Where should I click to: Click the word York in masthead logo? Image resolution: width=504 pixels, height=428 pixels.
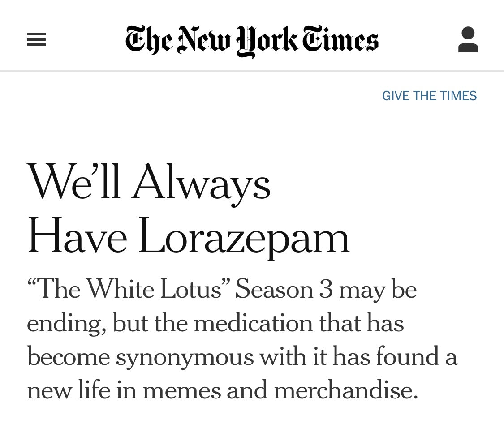coord(267,41)
